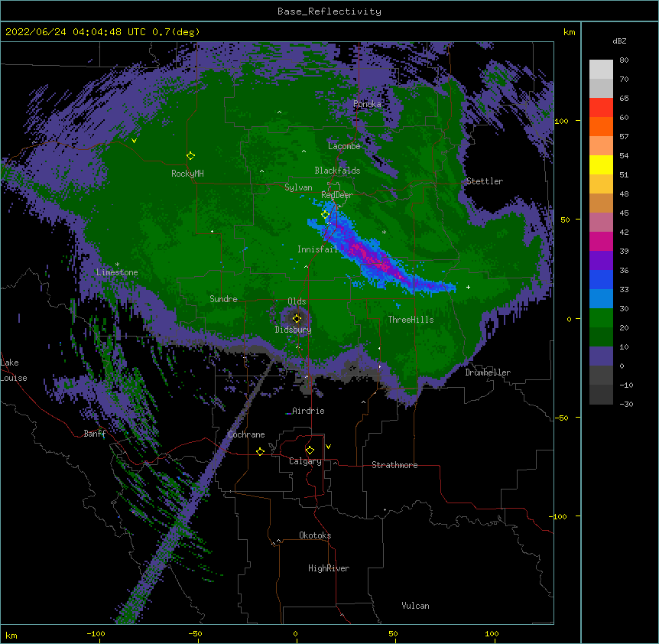The image size is (659, 644).
Task: Select the red legend swatch below 65 dBZ
Action: click(601, 108)
